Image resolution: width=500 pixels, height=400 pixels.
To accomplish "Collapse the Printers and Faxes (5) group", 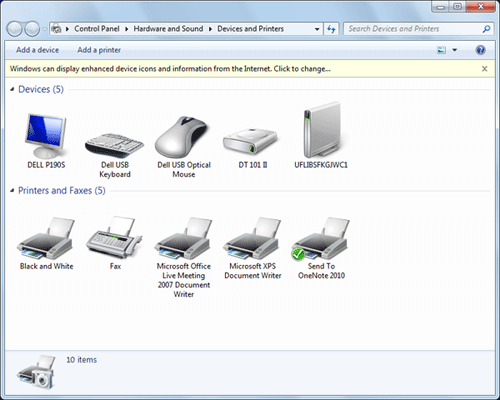I will pos(12,190).
